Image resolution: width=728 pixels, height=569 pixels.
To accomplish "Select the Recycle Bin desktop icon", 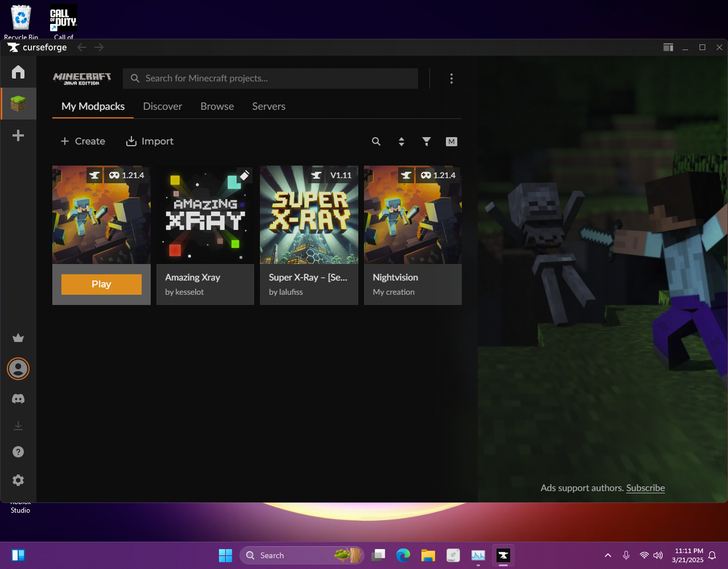I will 21,23.
